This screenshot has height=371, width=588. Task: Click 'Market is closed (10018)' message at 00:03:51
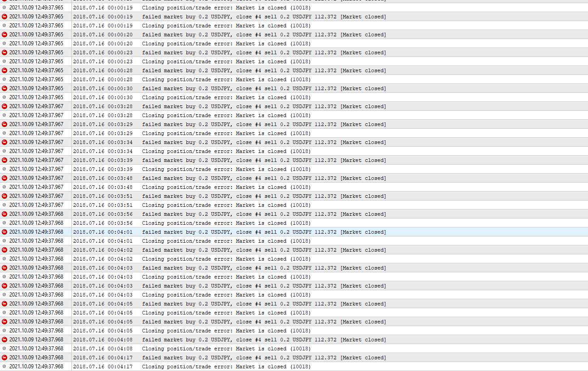coord(226,205)
